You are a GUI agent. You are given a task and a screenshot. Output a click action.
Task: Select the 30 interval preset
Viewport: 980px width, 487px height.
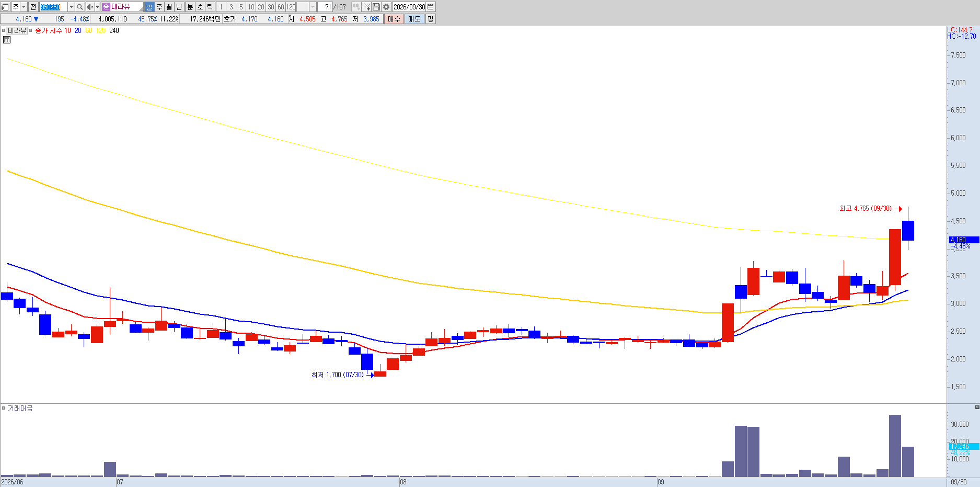coord(271,7)
